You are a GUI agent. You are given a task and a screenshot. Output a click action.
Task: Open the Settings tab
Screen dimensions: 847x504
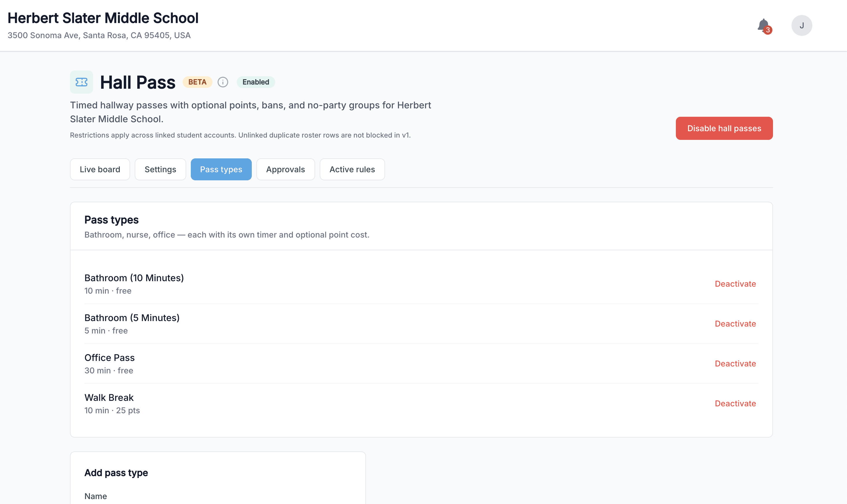pyautogui.click(x=160, y=169)
